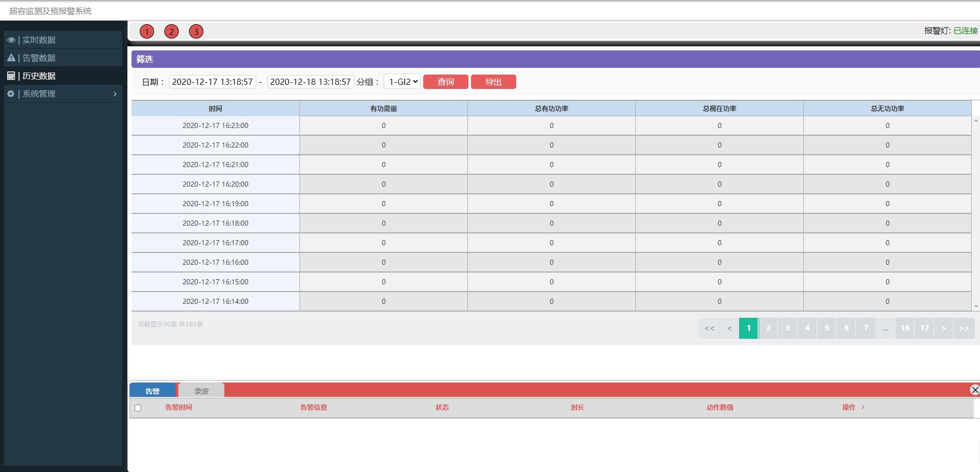Viewport: 980px width, 472px height.
Task: Click the red circle numbered 3
Action: tap(196, 32)
